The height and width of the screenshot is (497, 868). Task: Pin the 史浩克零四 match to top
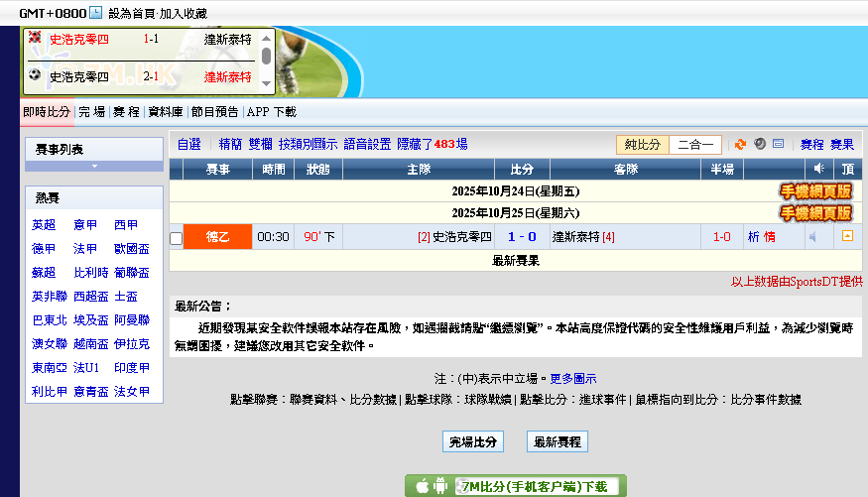click(847, 237)
